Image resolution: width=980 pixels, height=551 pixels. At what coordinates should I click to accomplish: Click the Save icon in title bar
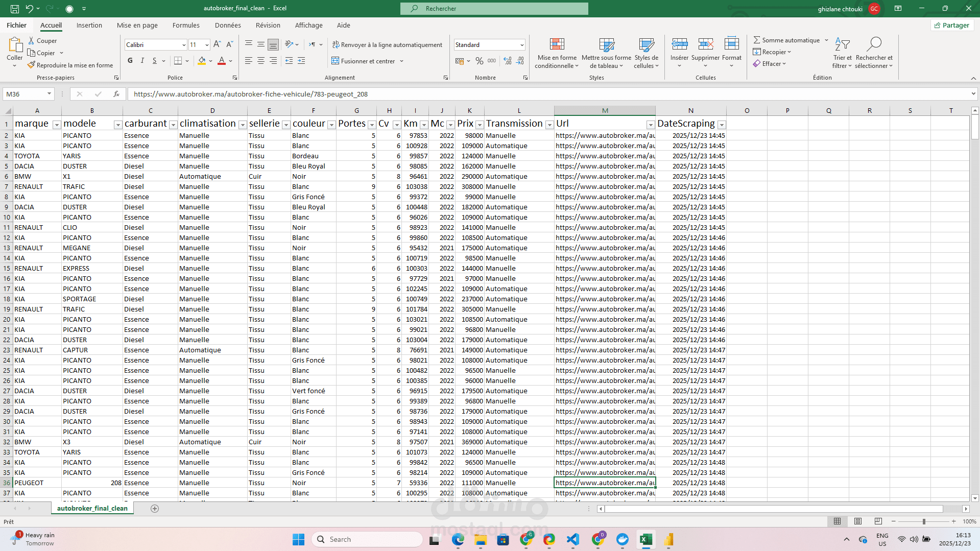click(15, 9)
